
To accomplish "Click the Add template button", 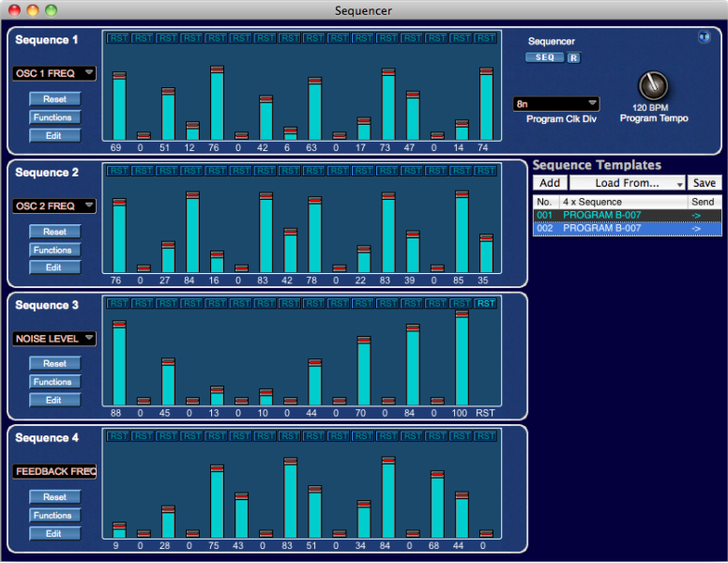I will coord(550,183).
